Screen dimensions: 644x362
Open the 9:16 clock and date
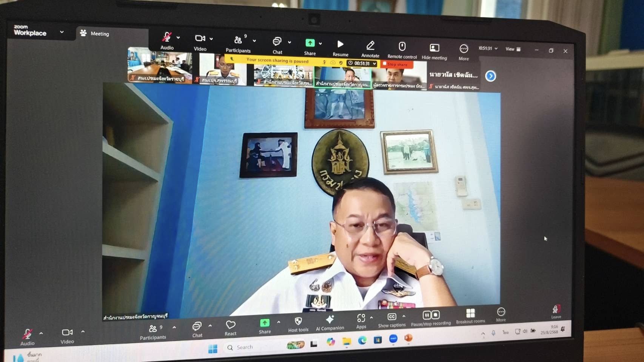[x=549, y=330]
